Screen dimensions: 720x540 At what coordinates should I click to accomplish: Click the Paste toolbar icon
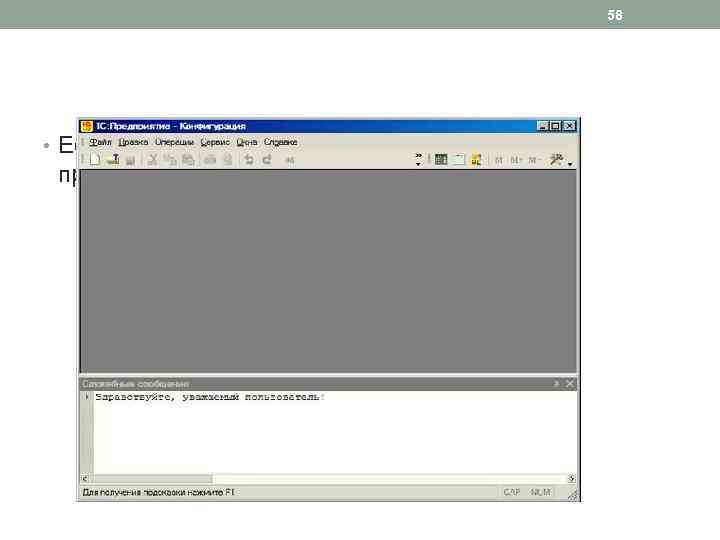tap(188, 159)
